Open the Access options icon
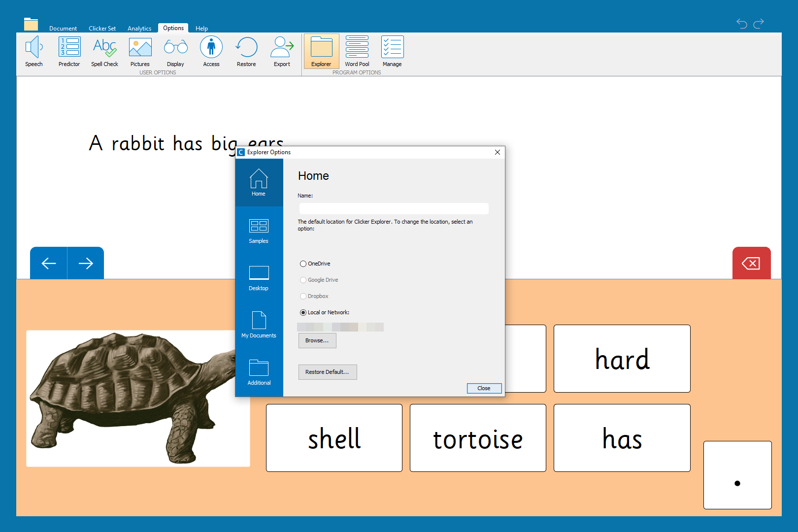The width and height of the screenshot is (798, 532). [211, 51]
